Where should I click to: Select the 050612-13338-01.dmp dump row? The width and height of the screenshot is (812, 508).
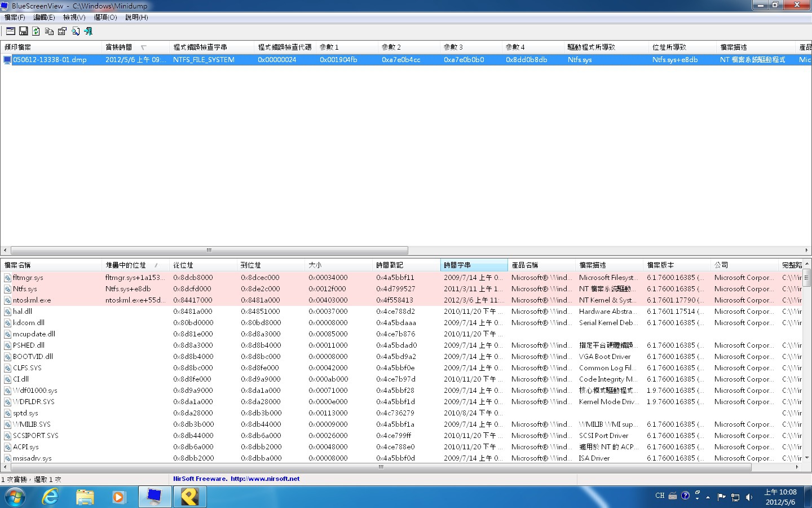[50, 60]
